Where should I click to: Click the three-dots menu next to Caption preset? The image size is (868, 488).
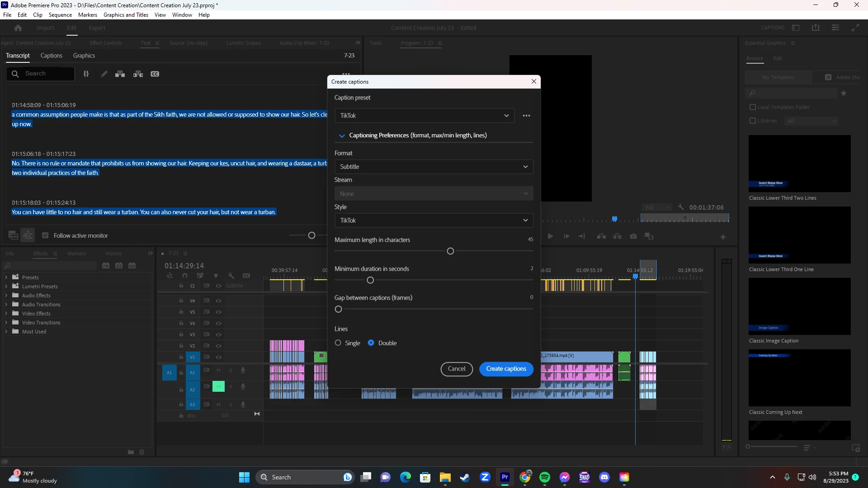click(x=526, y=116)
